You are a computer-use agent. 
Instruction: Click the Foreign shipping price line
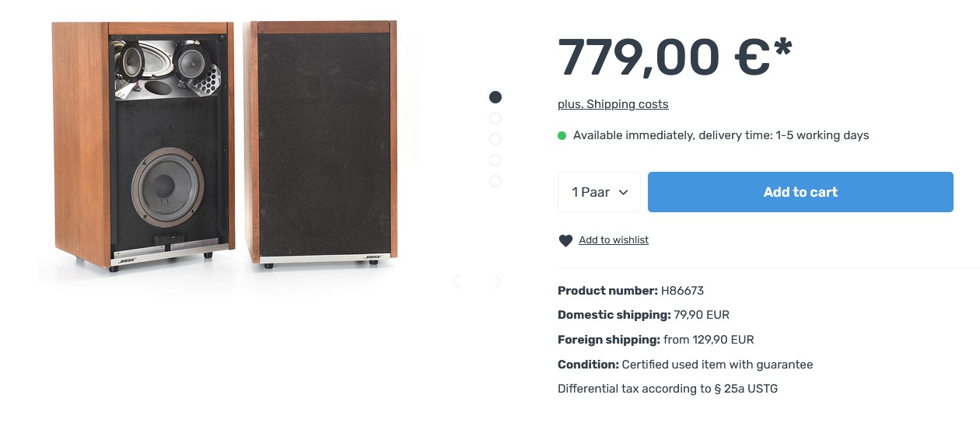pos(656,340)
